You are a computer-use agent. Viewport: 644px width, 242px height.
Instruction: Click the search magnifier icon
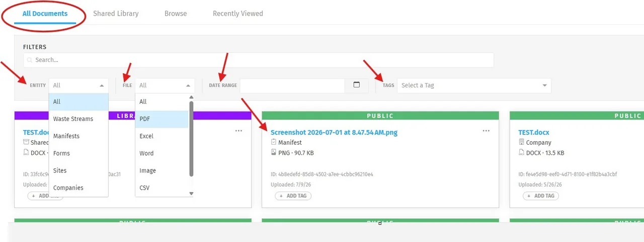point(30,60)
